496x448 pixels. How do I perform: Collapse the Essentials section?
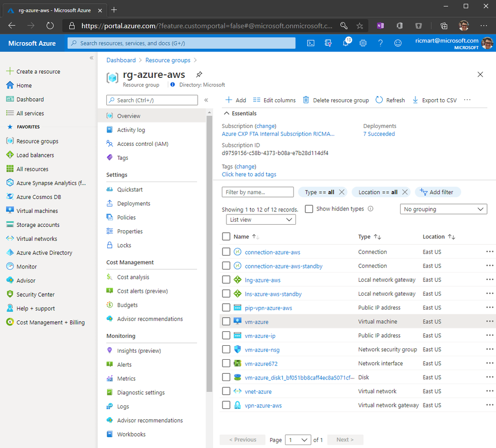pyautogui.click(x=226, y=113)
